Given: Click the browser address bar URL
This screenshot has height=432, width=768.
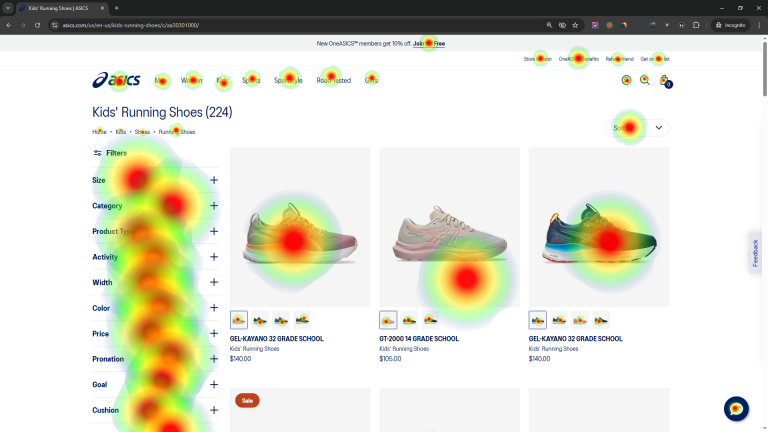Looking at the screenshot, I should coord(131,25).
